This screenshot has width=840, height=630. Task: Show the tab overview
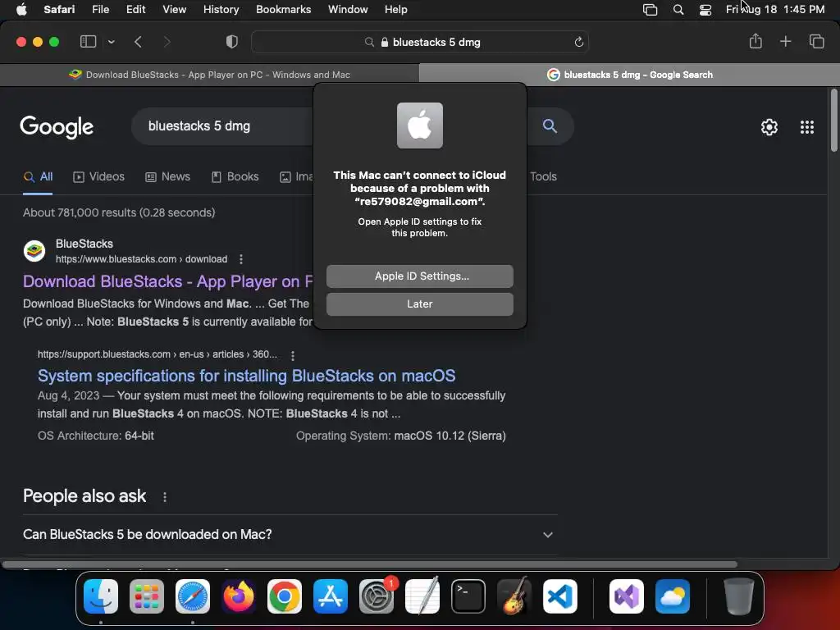point(816,41)
